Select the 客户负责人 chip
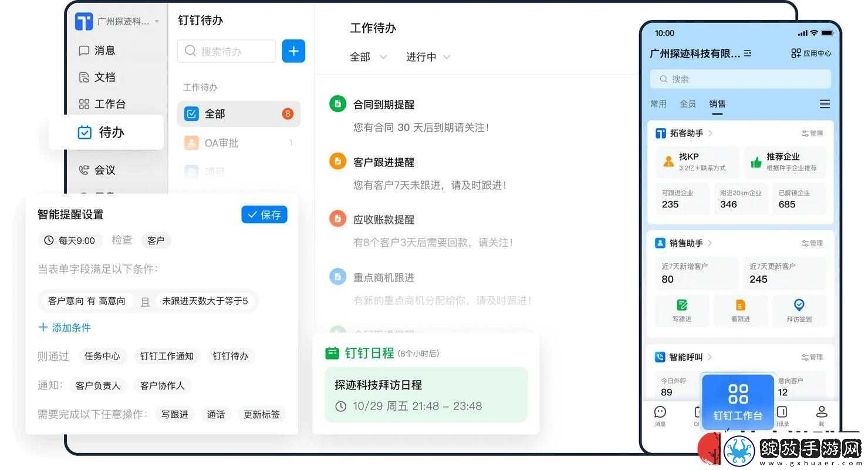 pyautogui.click(x=98, y=385)
